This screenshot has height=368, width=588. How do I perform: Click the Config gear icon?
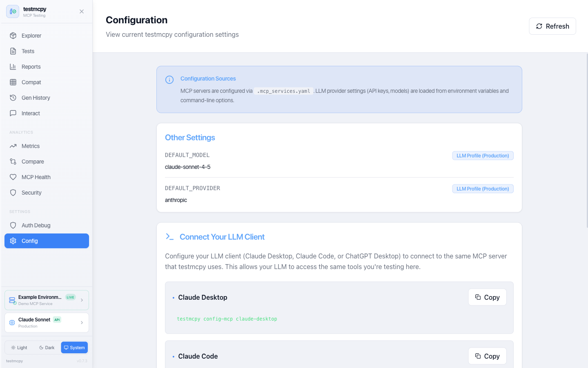point(13,241)
